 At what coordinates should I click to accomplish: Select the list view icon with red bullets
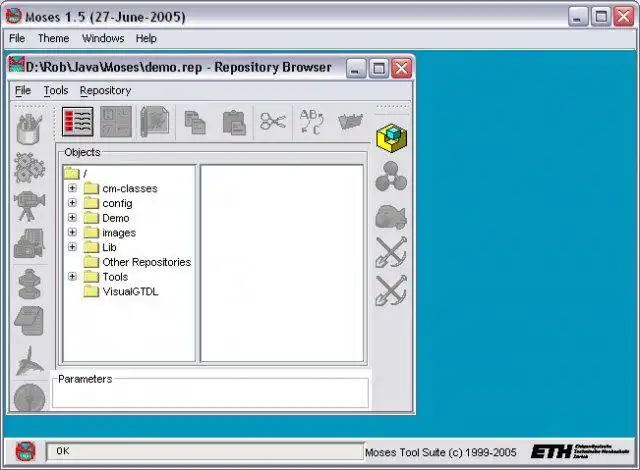click(78, 122)
